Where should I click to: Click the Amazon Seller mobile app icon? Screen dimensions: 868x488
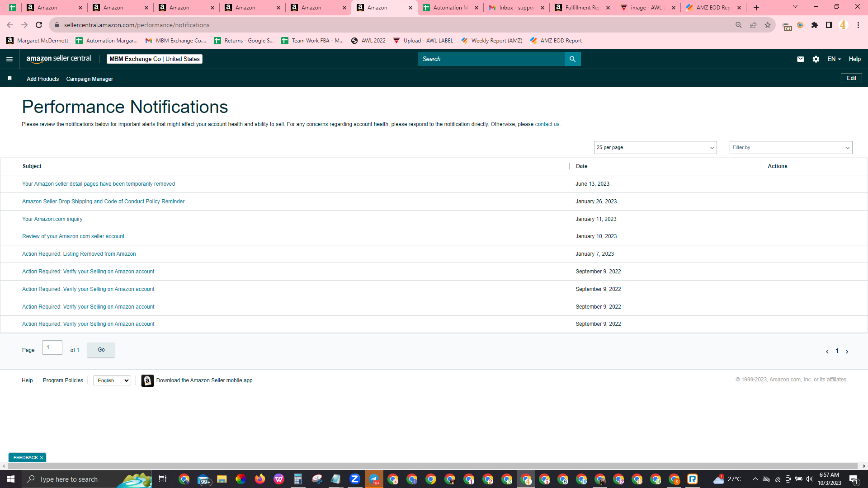click(x=147, y=380)
